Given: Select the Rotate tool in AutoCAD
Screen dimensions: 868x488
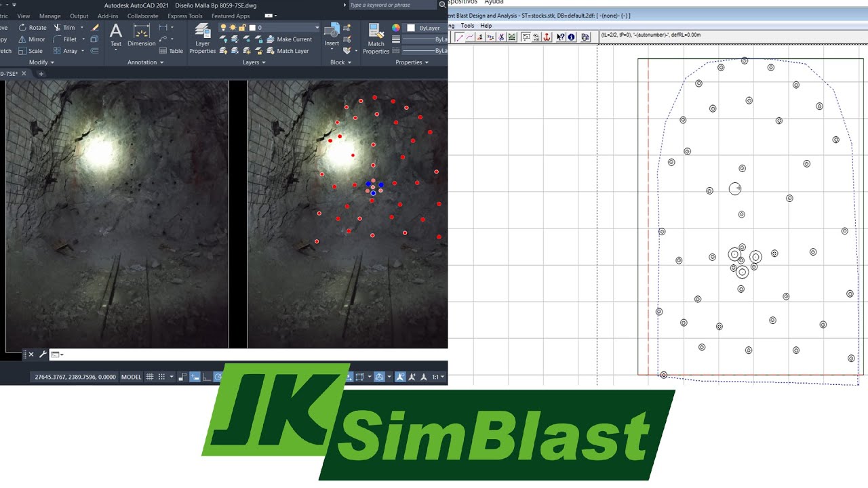Looking at the screenshot, I should 33,28.
